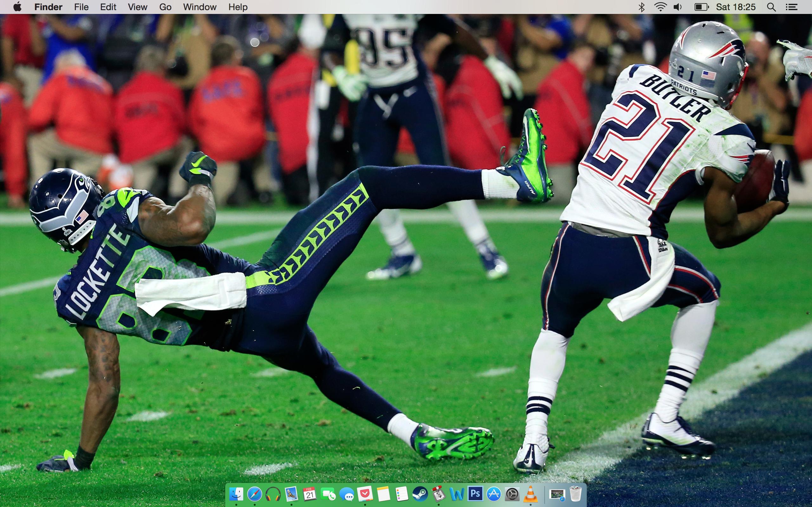Open the headphones music app icon
This screenshot has height=507, width=812.
point(273,494)
